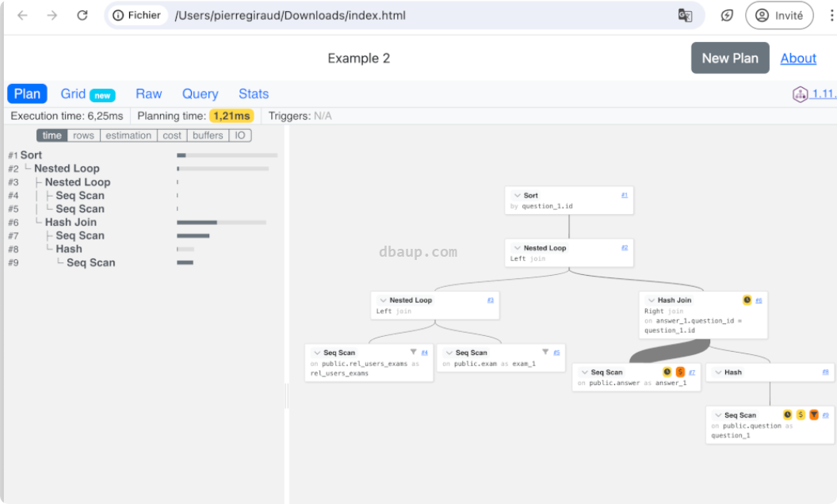837x504 pixels.
Task: Collapse the rel_users_exams Seq Scan chevron
Action: tap(316, 353)
